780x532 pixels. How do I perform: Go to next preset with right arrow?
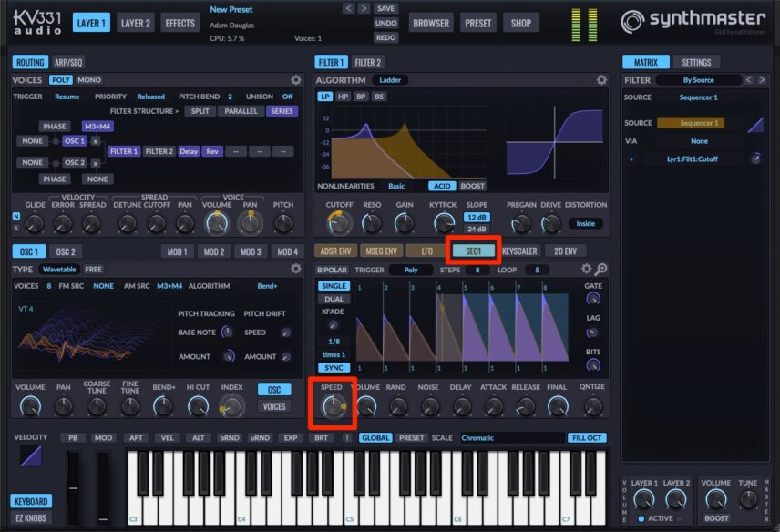[364, 8]
